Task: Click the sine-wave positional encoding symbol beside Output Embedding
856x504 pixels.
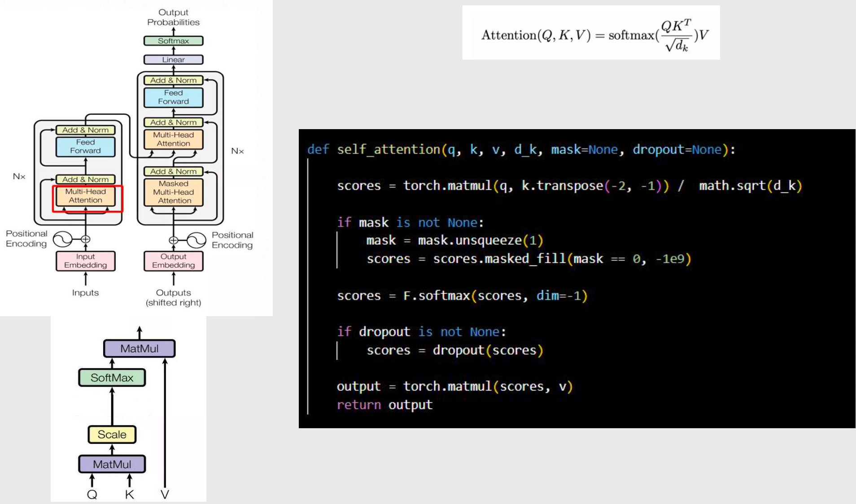Action: coord(196,240)
